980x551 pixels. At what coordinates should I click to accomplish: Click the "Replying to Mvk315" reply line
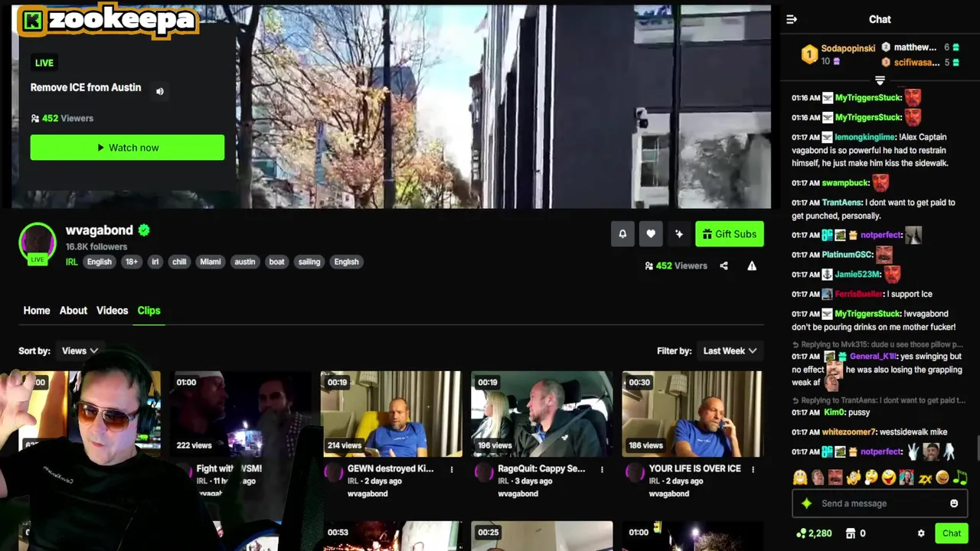coord(879,344)
